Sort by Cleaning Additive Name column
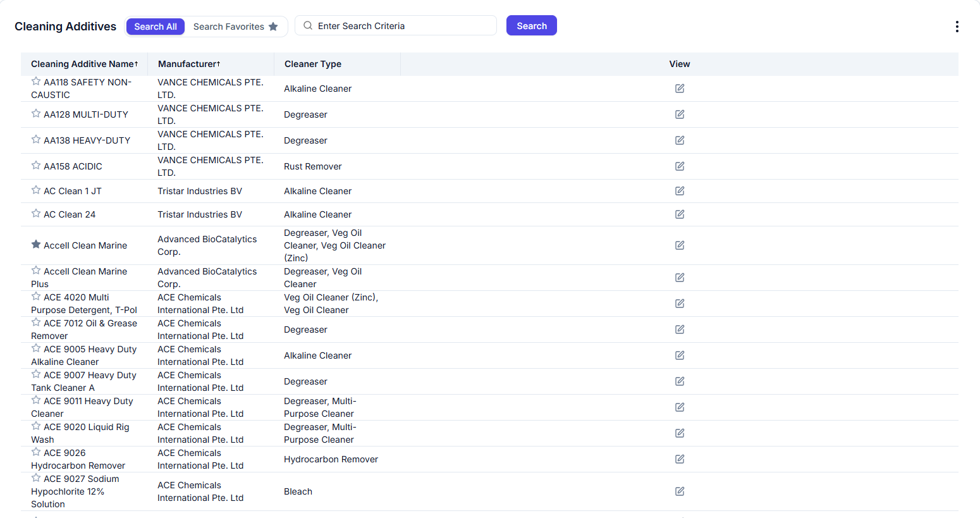The image size is (980, 518). click(x=84, y=64)
